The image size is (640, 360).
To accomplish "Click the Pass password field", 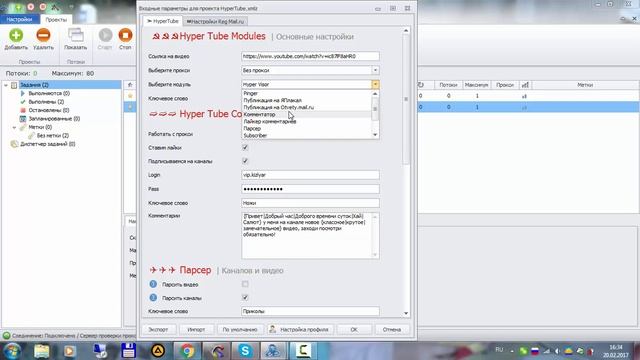I will pyautogui.click(x=310, y=189).
